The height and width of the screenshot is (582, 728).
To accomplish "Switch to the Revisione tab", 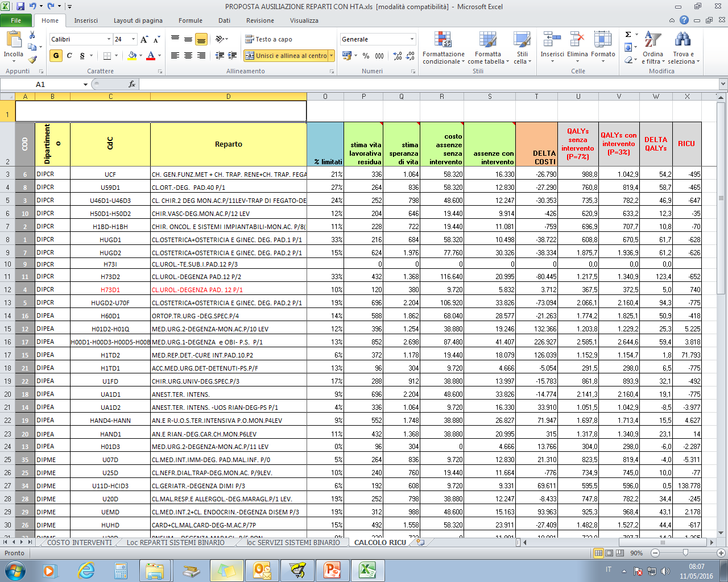I will (x=260, y=20).
